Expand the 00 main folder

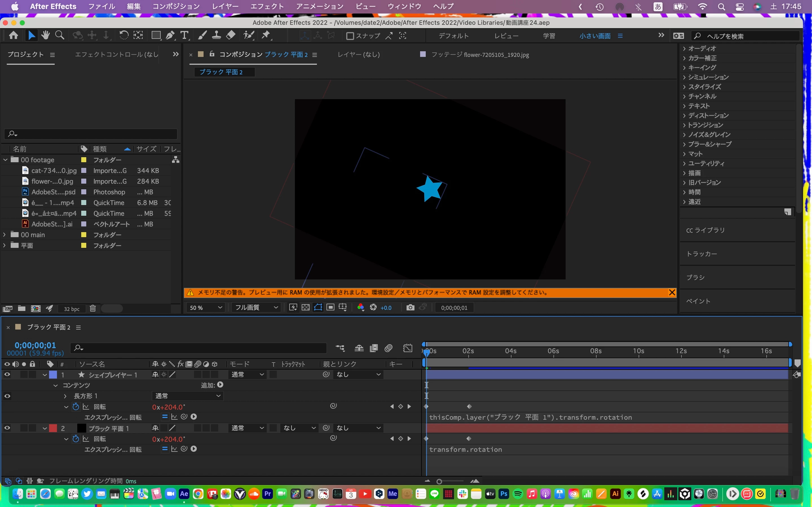(4, 235)
